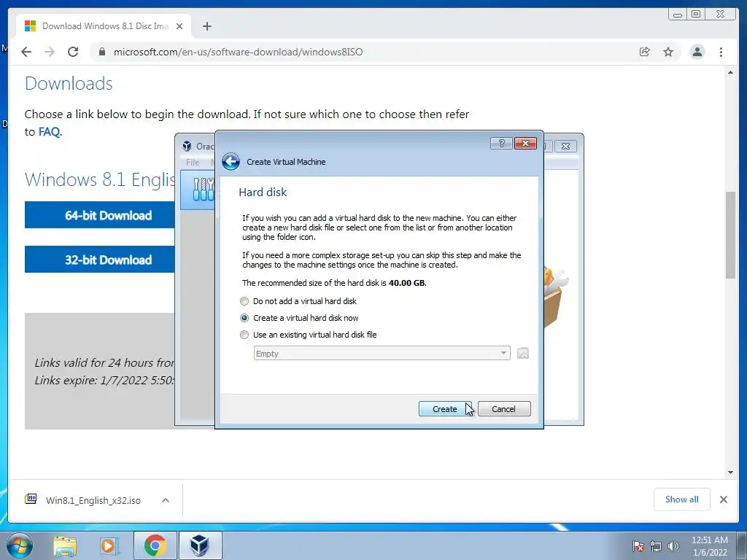Click Show all downloads
The image size is (747, 560).
point(682,499)
